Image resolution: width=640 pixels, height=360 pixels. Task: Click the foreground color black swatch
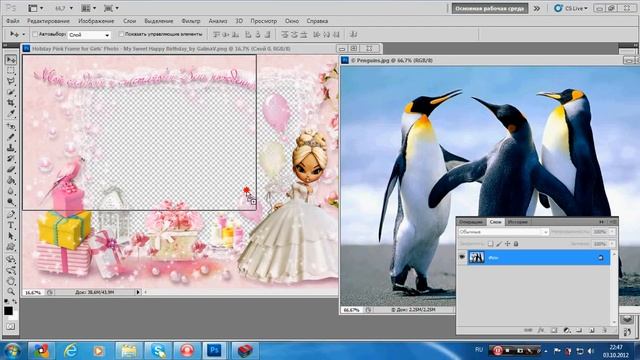pos(8,311)
